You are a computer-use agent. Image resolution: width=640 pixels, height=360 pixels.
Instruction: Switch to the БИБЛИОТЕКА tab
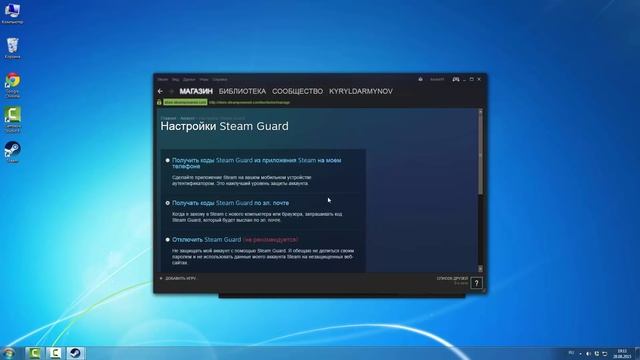(x=242, y=91)
